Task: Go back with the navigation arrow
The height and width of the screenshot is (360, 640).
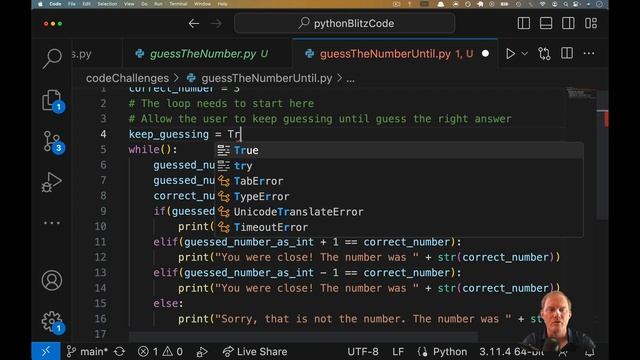Action: tap(194, 24)
